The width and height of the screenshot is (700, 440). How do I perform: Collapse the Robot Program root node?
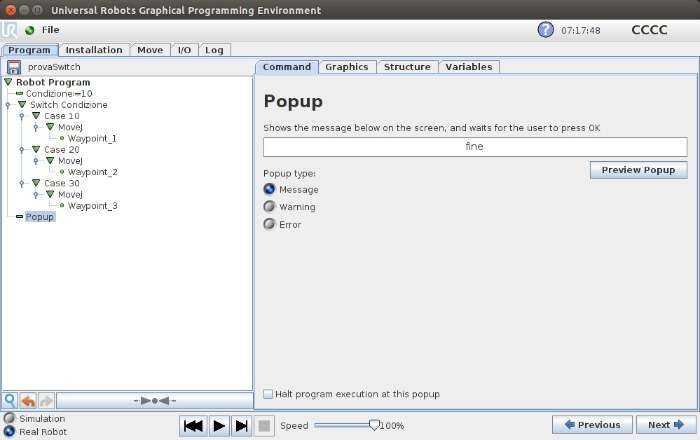coord(8,82)
